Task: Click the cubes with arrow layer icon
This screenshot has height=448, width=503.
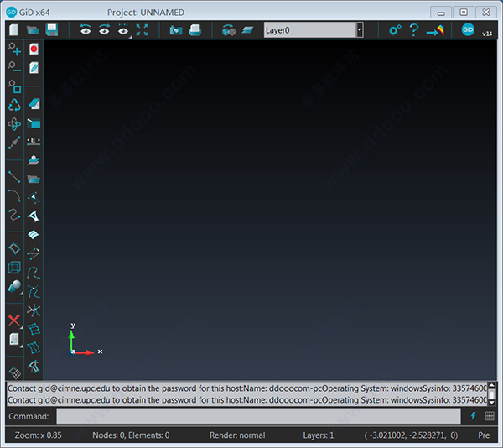Action: click(x=229, y=30)
